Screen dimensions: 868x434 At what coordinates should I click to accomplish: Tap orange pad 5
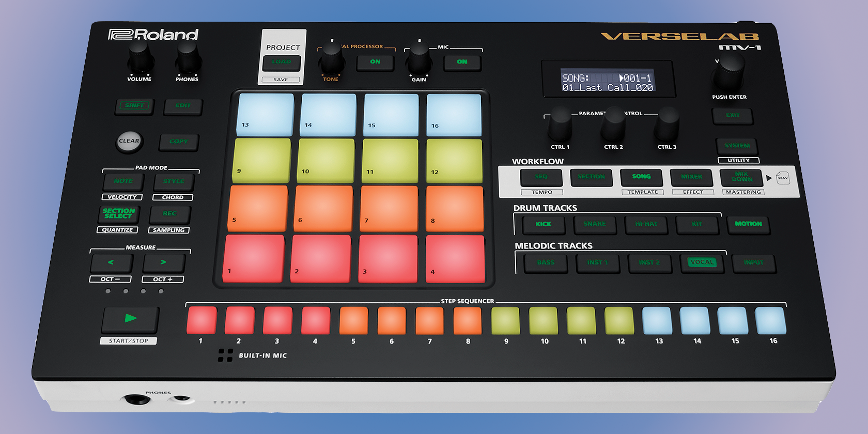258,208
